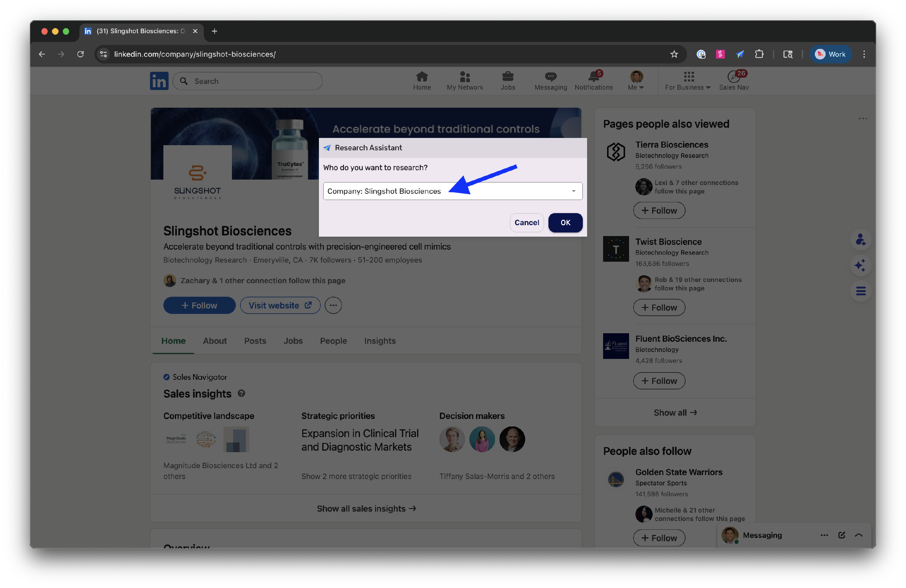
Task: Click the pink extension icon in toolbar
Action: [x=720, y=54]
